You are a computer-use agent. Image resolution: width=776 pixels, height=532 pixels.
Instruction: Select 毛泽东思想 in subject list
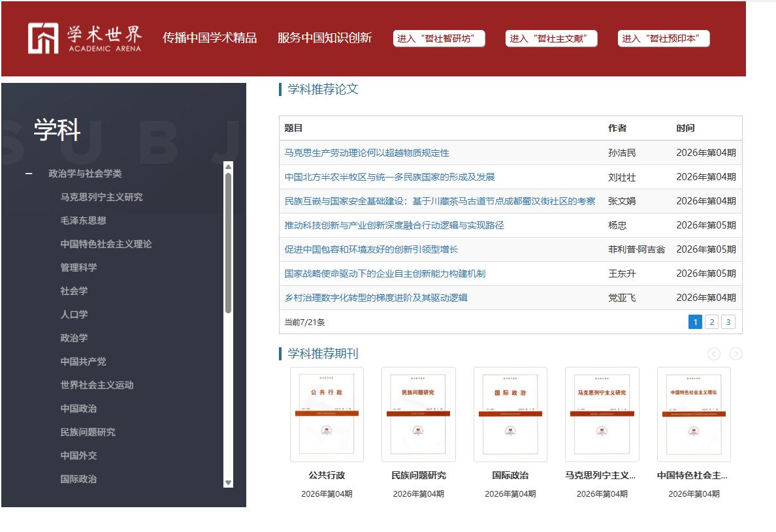[x=83, y=221]
